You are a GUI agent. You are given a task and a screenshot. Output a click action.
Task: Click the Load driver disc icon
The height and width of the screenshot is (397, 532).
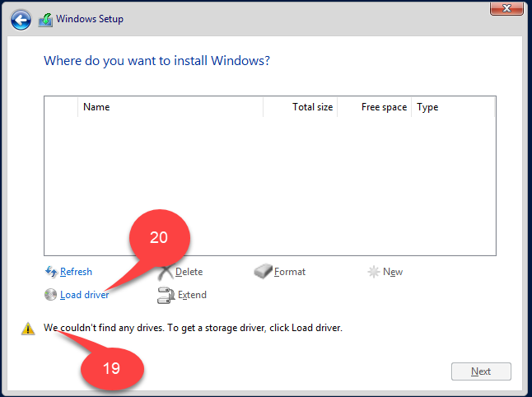click(x=50, y=295)
